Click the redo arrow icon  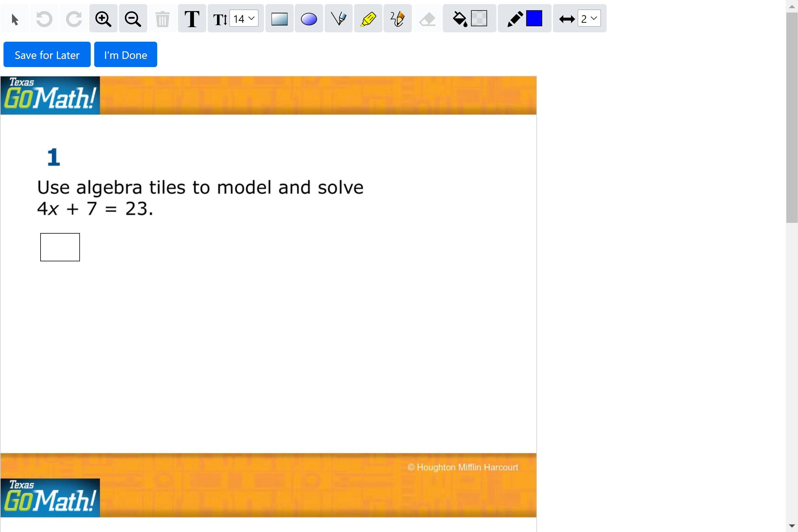[x=73, y=19]
